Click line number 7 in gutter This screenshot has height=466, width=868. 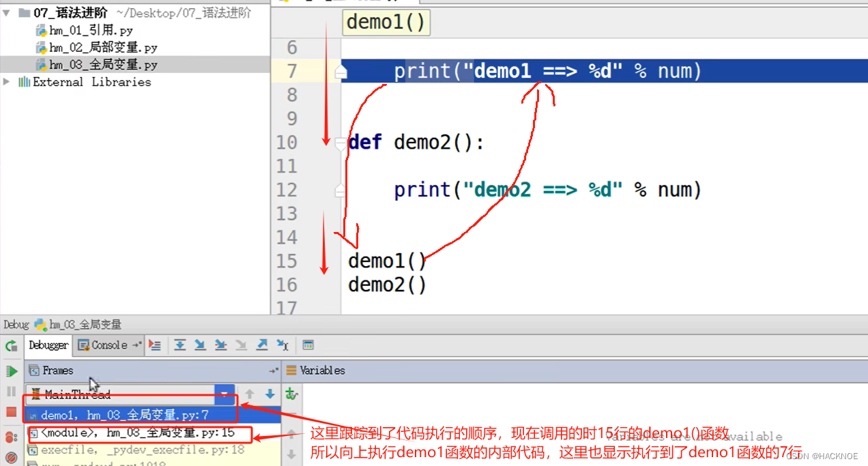tap(291, 71)
